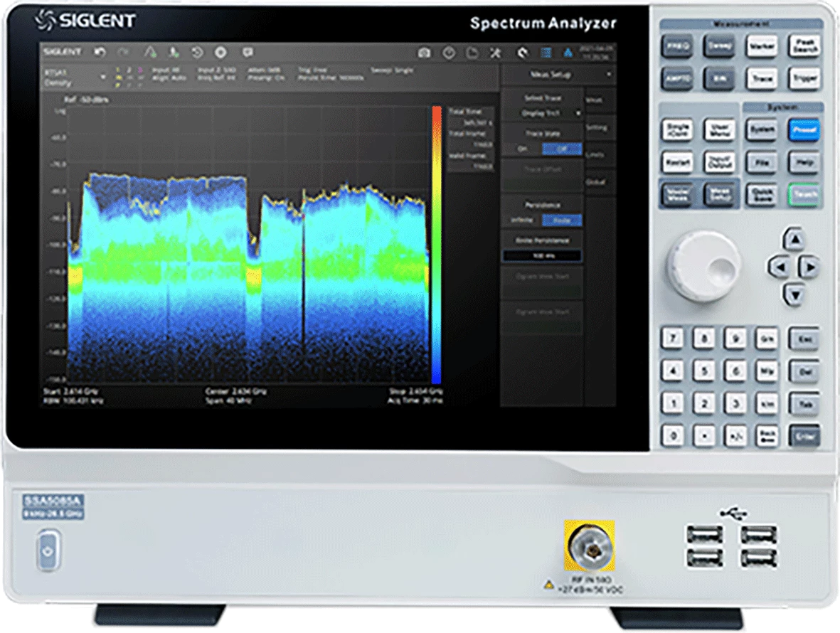
Task: Click the message bubble icon in toolbar
Action: [x=248, y=52]
